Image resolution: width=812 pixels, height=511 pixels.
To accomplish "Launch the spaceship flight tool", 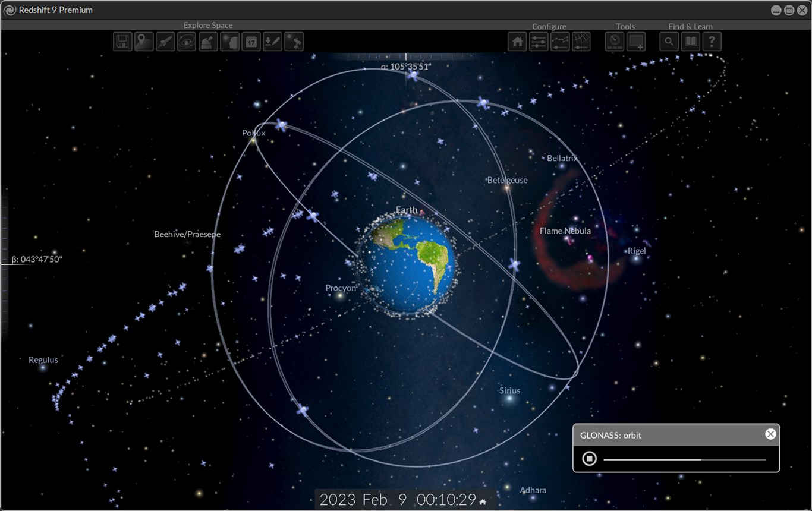I will [165, 42].
